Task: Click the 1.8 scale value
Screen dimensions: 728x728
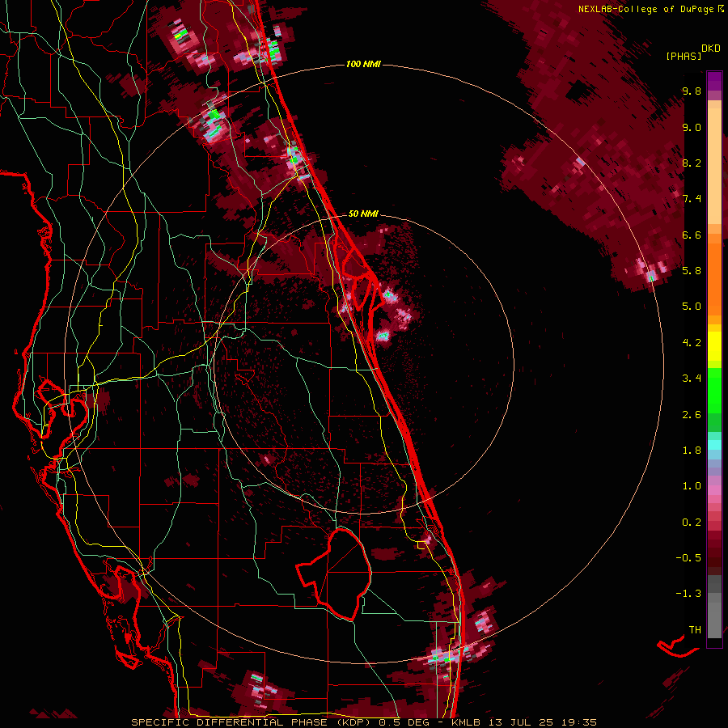Action: coord(692,451)
